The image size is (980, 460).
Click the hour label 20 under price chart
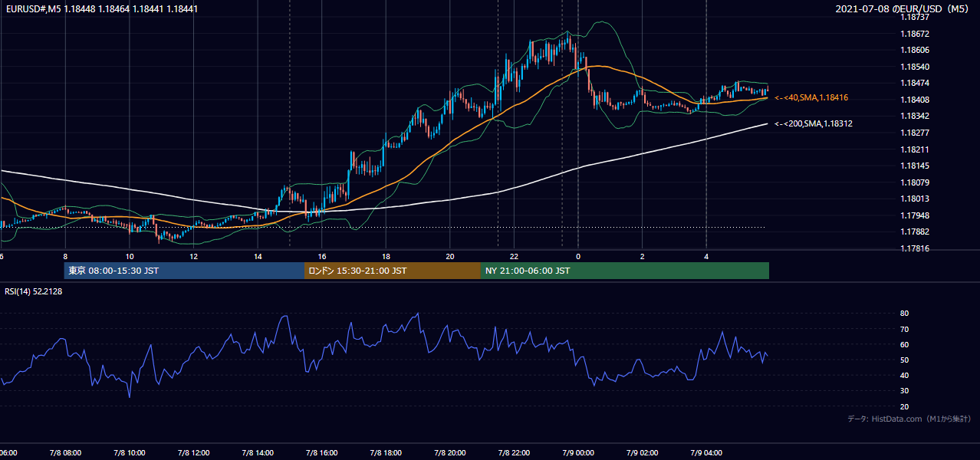click(x=450, y=256)
